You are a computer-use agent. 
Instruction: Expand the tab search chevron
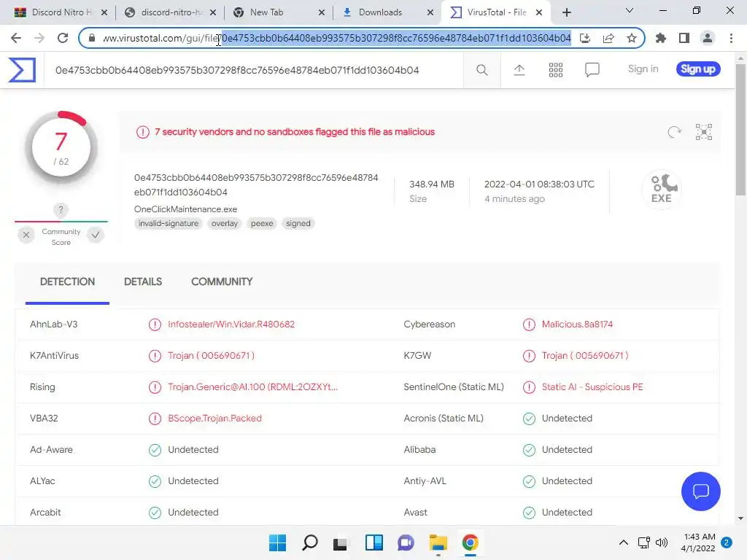630,10
